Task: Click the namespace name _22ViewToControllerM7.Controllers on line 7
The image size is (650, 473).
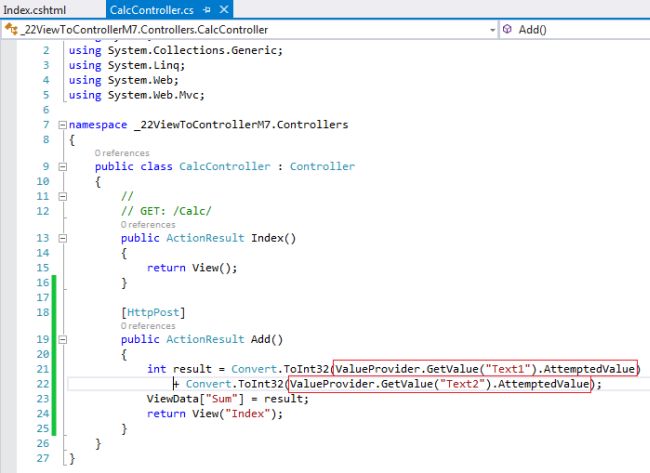Action: (241, 125)
